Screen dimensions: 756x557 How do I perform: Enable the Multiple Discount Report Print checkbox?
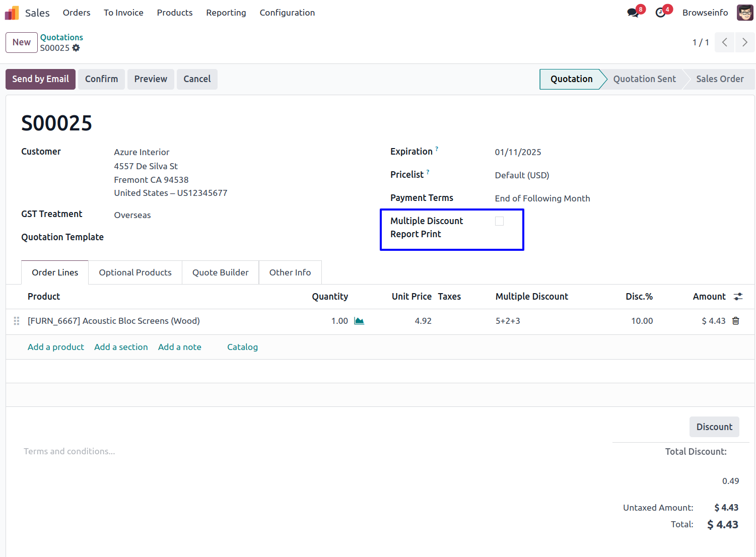pyautogui.click(x=499, y=221)
